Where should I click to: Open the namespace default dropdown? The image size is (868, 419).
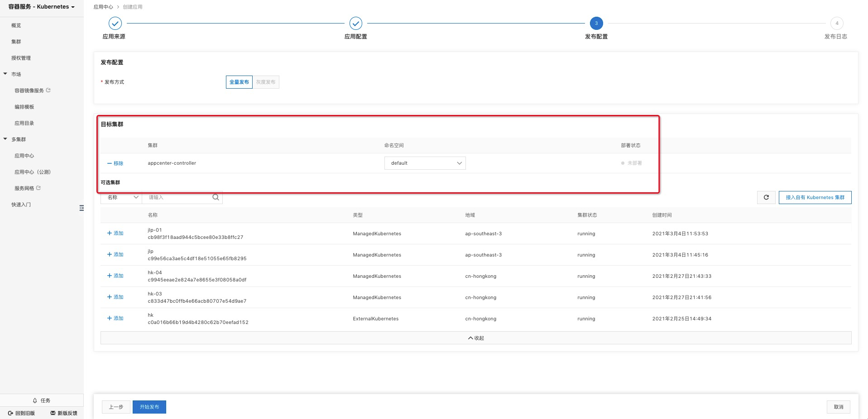[x=425, y=163]
